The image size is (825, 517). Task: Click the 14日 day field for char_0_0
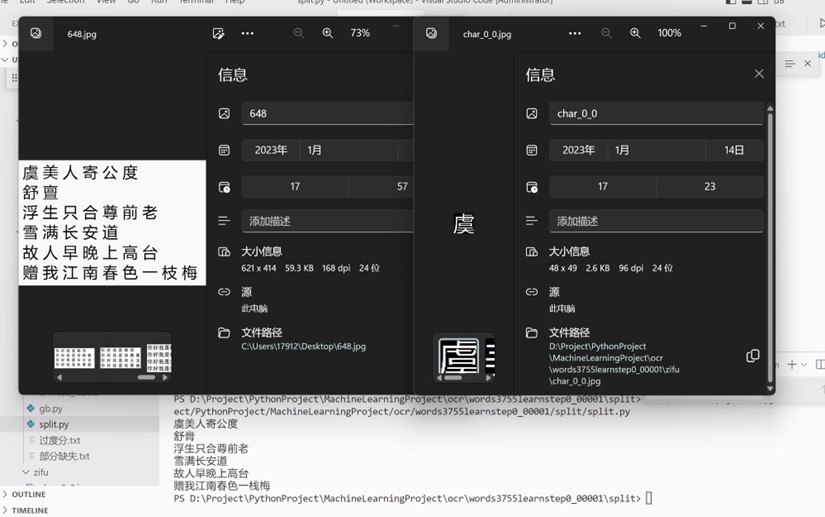[735, 150]
